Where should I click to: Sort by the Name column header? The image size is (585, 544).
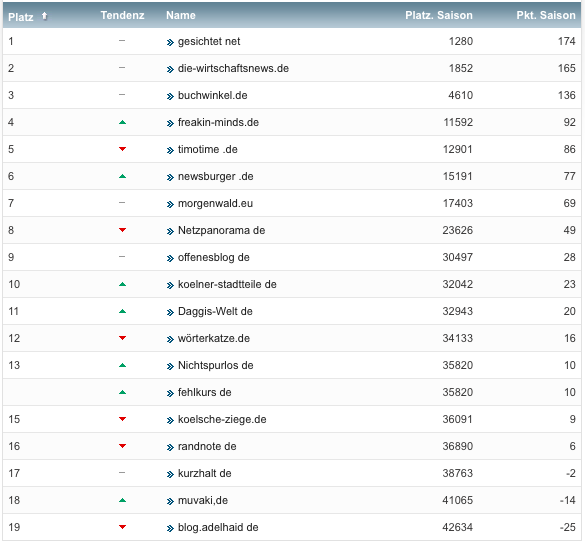coord(181,15)
